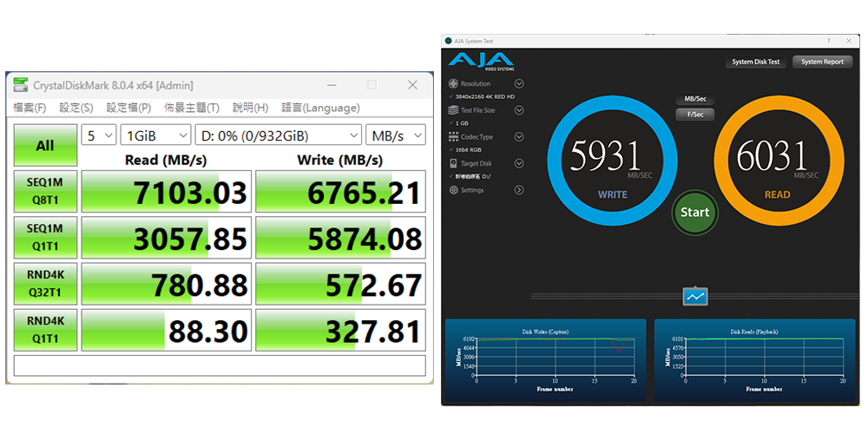Image resolution: width=868 pixels, height=434 pixels.
Task: Close the AJA System Test window
Action: pyautogui.click(x=849, y=41)
